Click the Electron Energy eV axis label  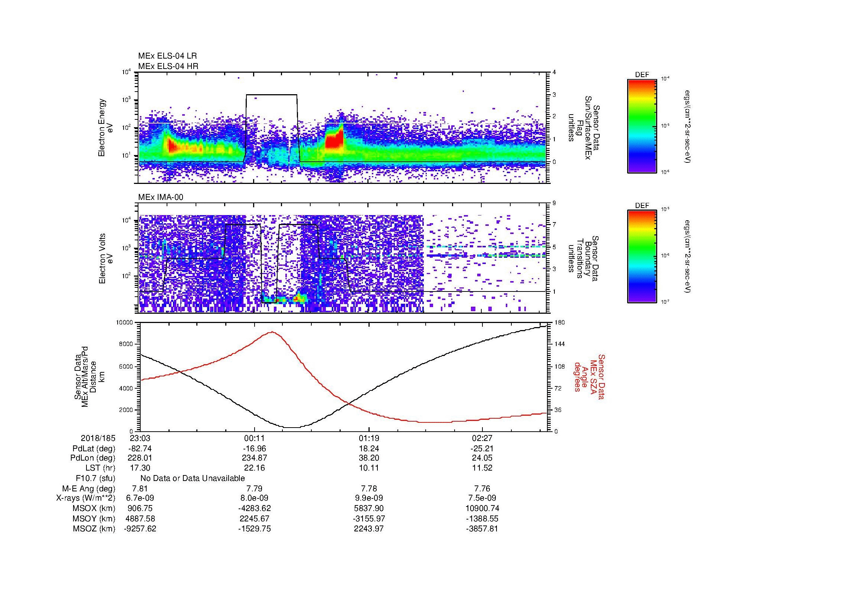(105, 128)
